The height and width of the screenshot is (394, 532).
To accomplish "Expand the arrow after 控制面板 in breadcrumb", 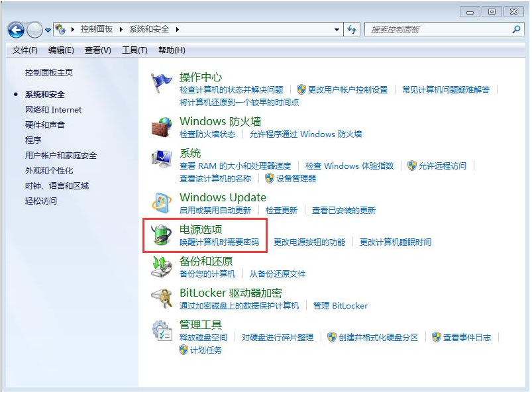I will click(x=122, y=30).
